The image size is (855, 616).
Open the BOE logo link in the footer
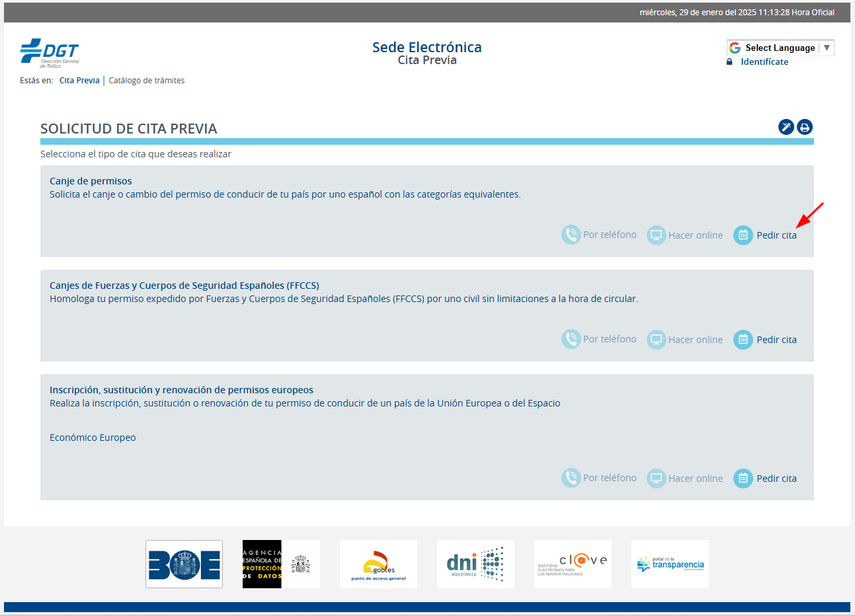coord(184,564)
